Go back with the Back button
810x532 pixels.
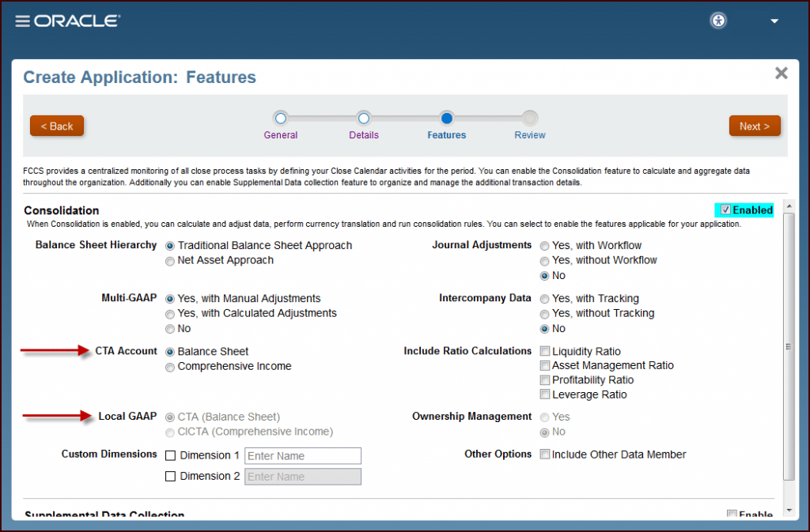tap(57, 126)
